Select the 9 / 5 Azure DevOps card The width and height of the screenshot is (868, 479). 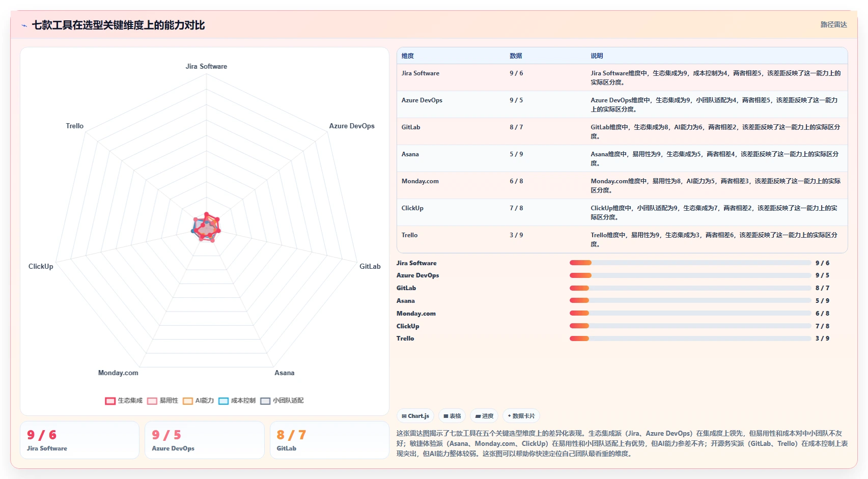tap(205, 440)
